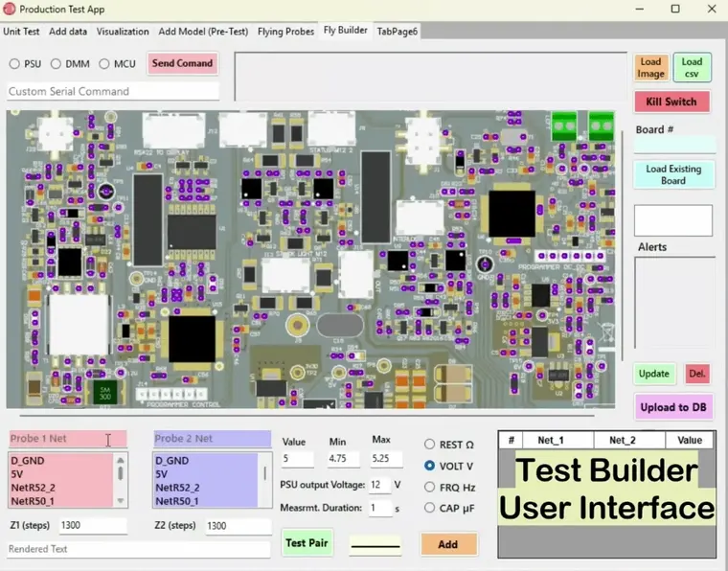Image resolution: width=728 pixels, height=571 pixels.
Task: Choose VOLT V measurement type
Action: point(429,466)
